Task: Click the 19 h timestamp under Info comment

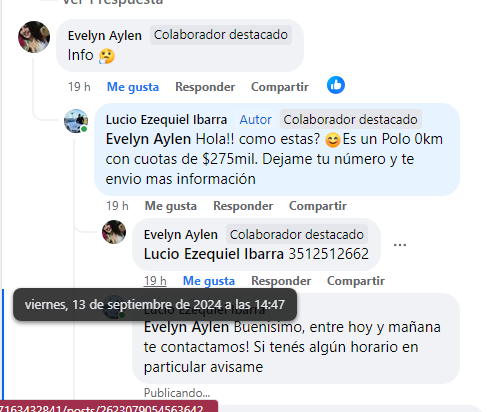Action: 79,87
